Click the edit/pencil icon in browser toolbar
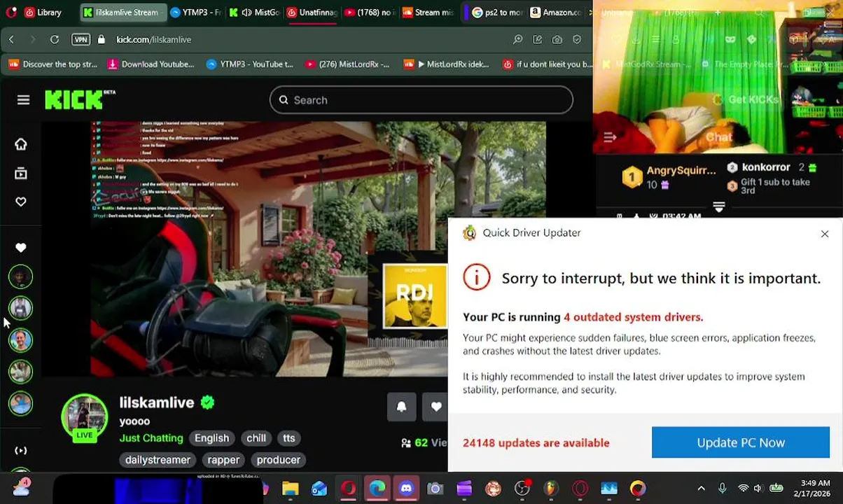The width and height of the screenshot is (843, 504). pos(538,40)
